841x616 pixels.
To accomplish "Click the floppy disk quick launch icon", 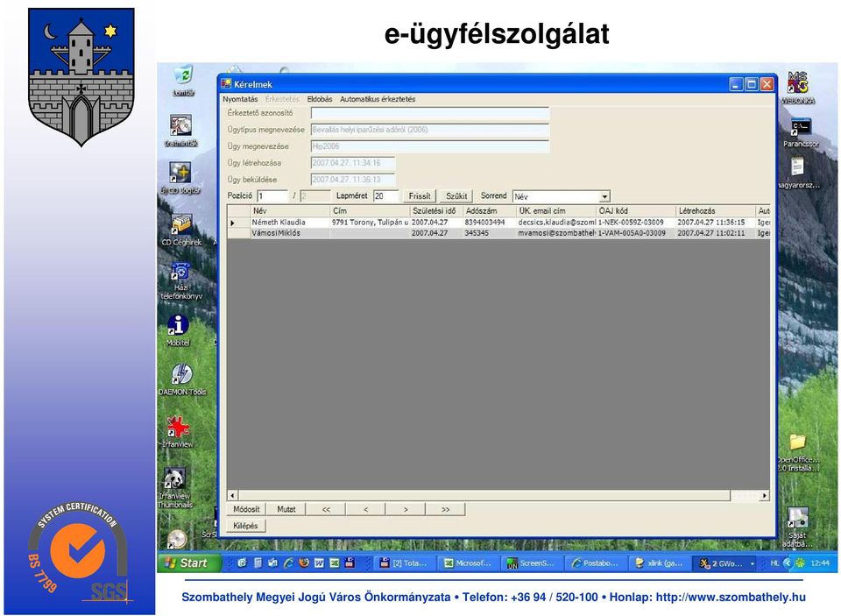I will (x=350, y=563).
